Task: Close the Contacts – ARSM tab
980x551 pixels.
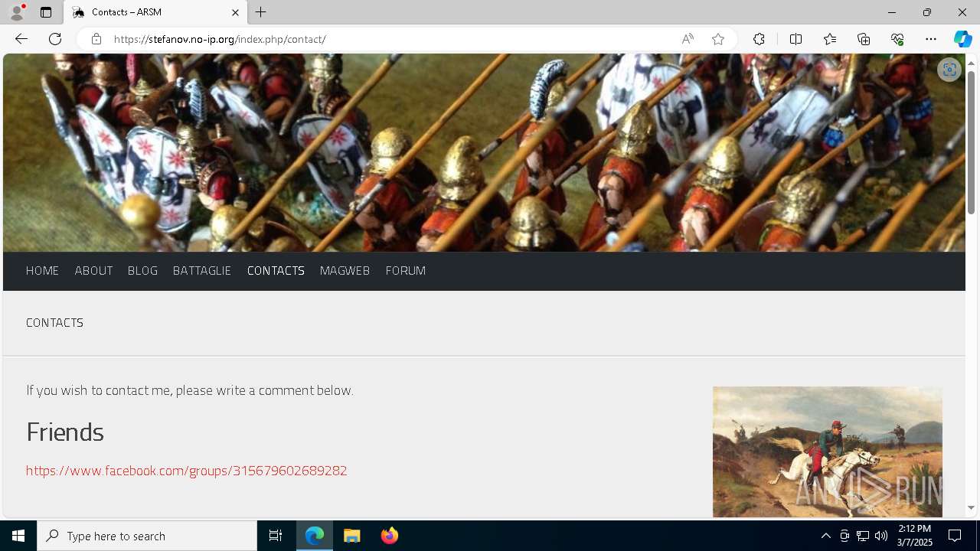Action: (x=235, y=12)
